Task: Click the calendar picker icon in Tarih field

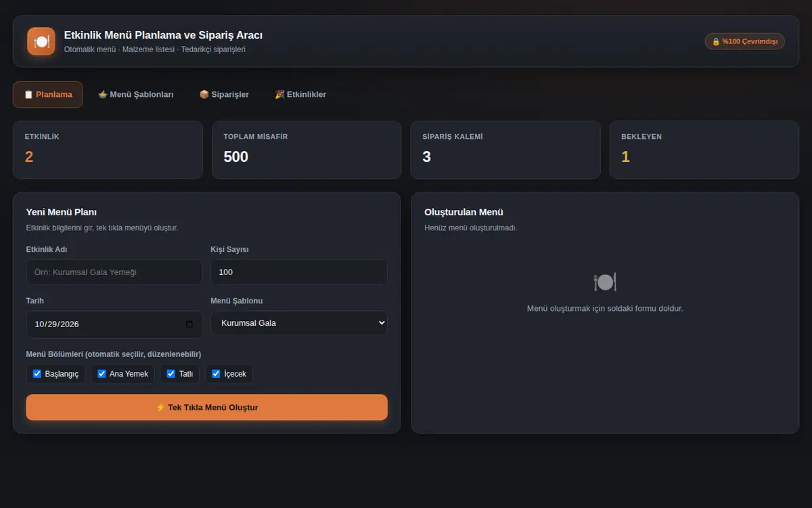Action: point(189,324)
